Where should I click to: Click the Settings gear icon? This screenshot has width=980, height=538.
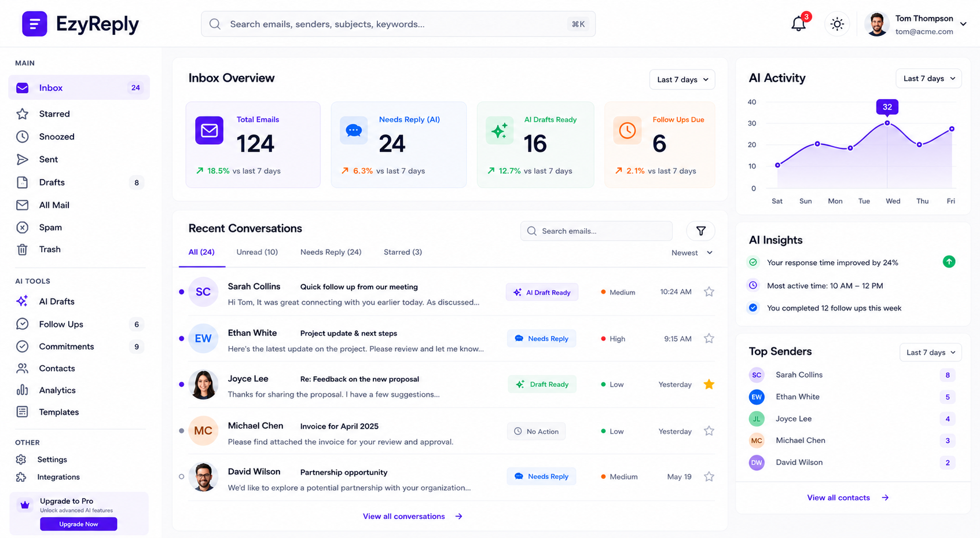tap(21, 459)
